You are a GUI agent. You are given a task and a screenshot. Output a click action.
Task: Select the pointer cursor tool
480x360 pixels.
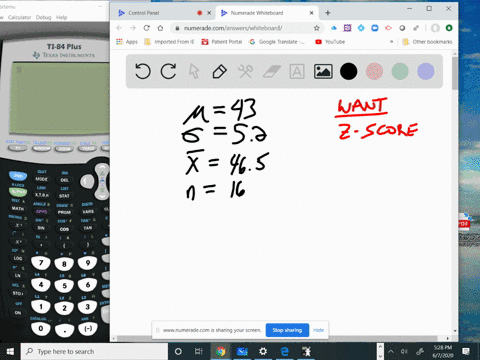pos(194,71)
